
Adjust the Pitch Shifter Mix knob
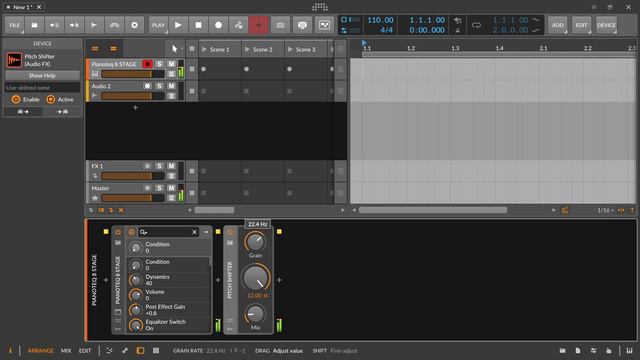[x=255, y=314]
